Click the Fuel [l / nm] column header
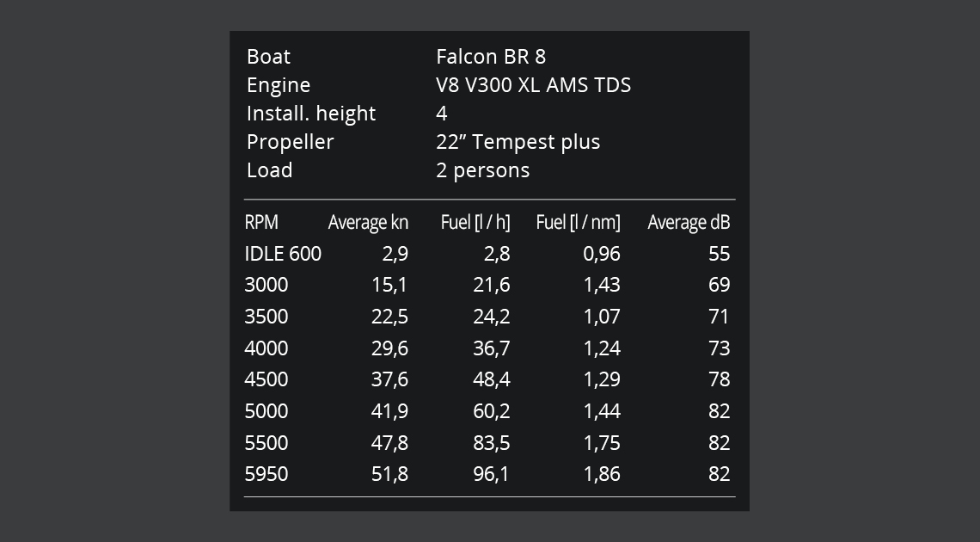This screenshot has height=542, width=980. (578, 222)
